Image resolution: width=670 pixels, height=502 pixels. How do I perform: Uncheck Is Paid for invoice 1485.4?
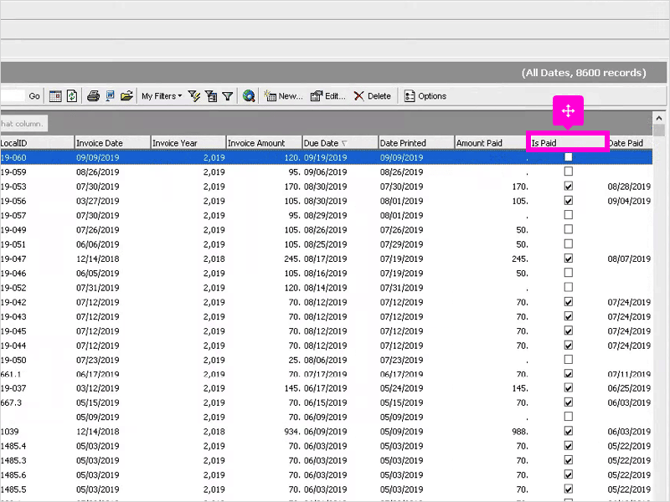[568, 446]
